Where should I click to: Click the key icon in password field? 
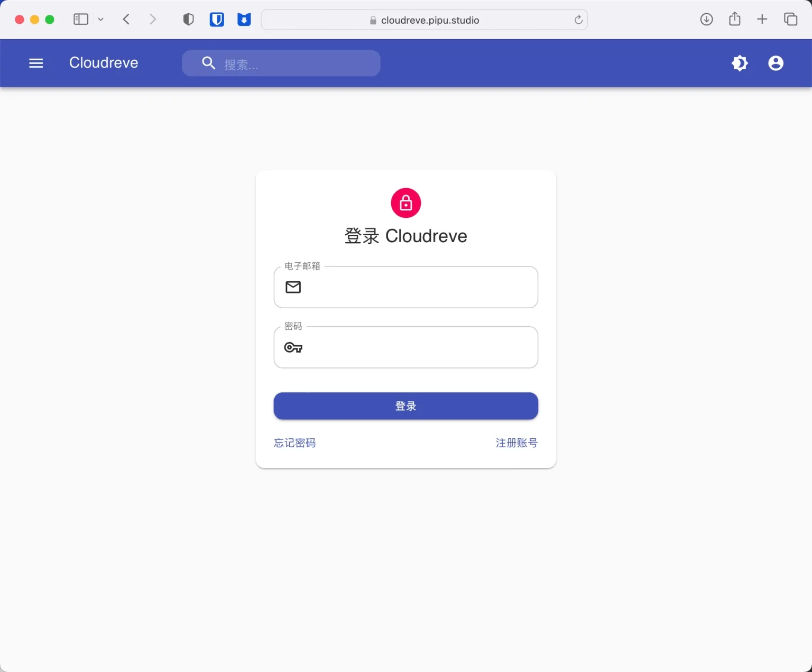[293, 347]
